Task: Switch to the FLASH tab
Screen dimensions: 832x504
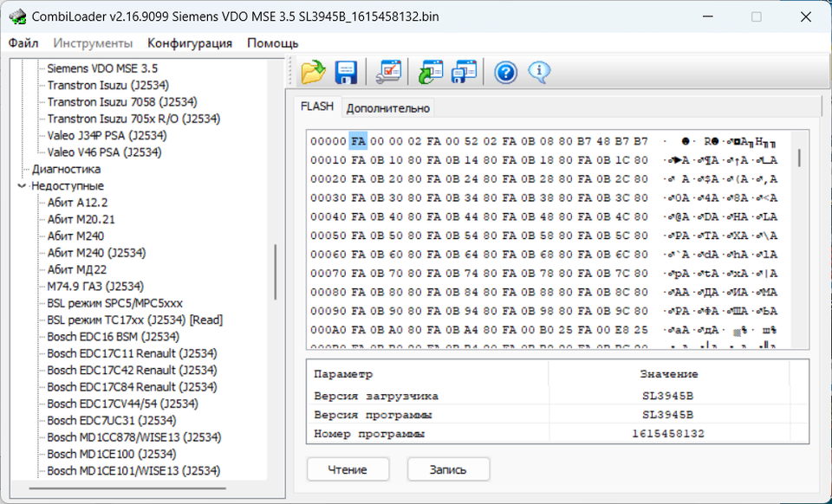Action: click(x=317, y=107)
